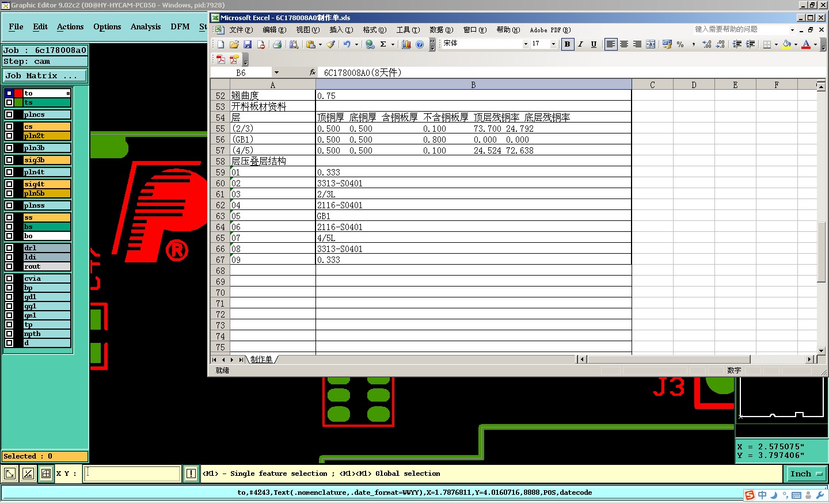Open the font size dropdown showing 17
The height and width of the screenshot is (504, 829).
[553, 44]
